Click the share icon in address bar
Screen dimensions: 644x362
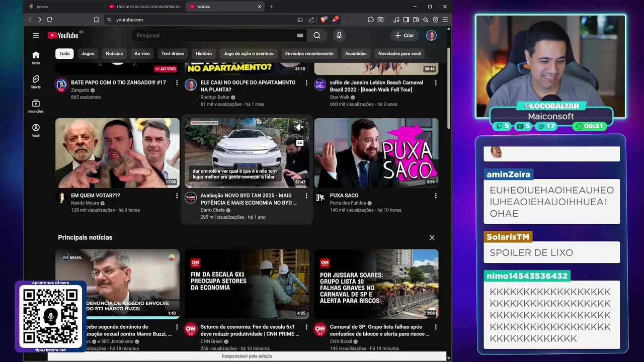coord(311,20)
